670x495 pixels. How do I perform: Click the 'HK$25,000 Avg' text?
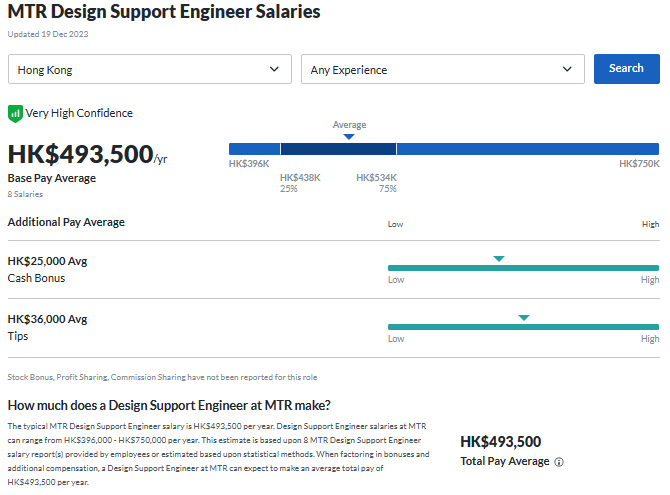pos(47,261)
